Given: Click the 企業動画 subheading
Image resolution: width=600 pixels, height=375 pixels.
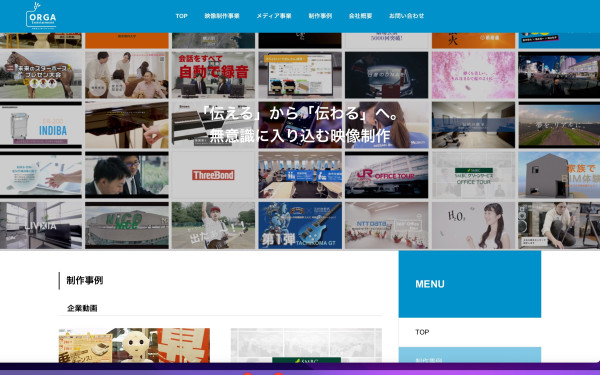Looking at the screenshot, I should [x=82, y=308].
